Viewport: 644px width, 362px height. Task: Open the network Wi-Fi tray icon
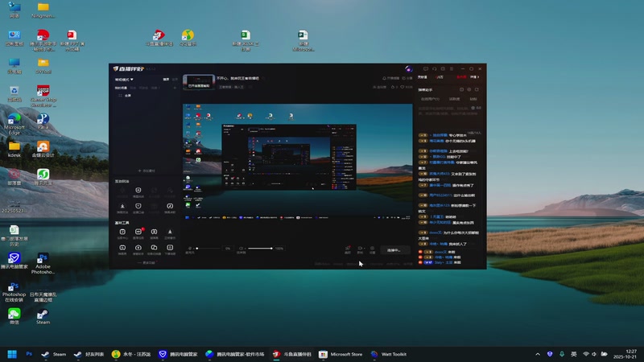click(x=586, y=354)
